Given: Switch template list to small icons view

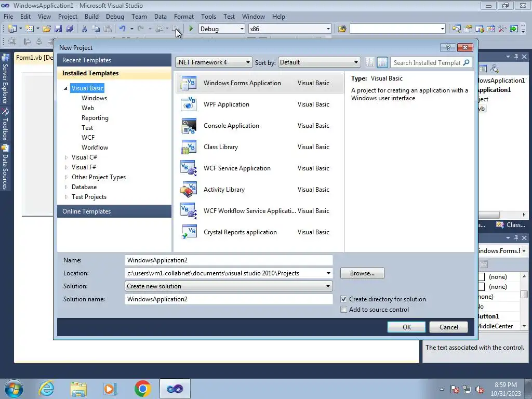Looking at the screenshot, I should pos(369,62).
